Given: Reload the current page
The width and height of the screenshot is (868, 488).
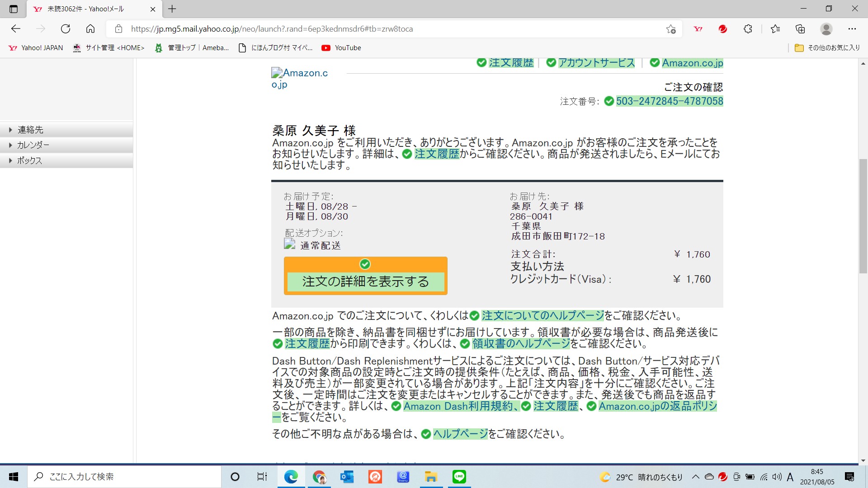Looking at the screenshot, I should [66, 29].
